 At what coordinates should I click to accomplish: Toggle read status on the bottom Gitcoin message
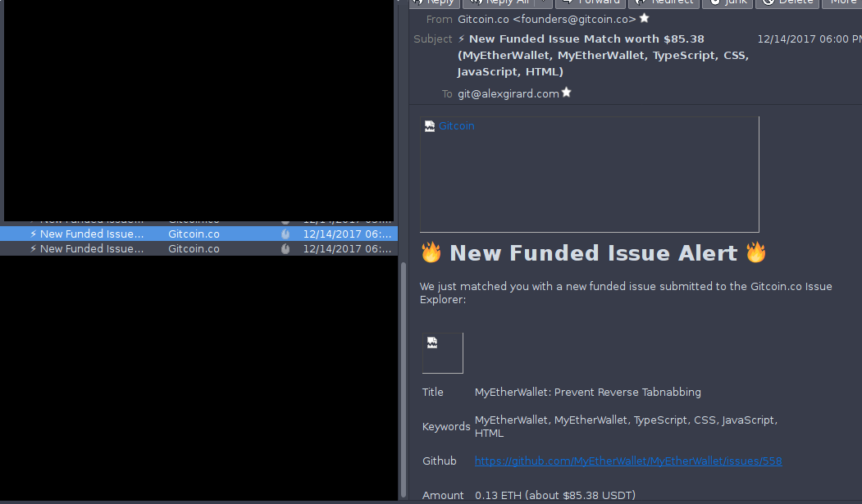(x=285, y=248)
